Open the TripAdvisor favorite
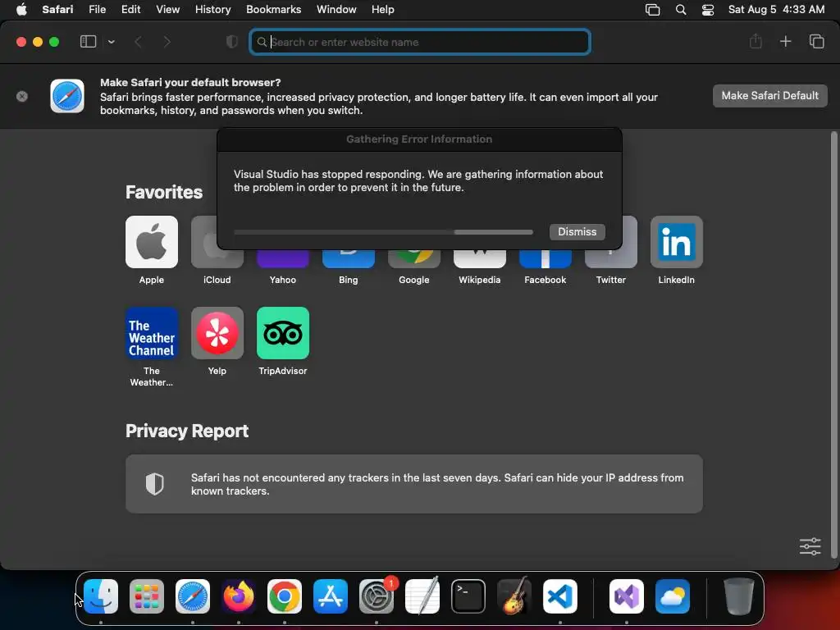This screenshot has height=630, width=840. (283, 333)
